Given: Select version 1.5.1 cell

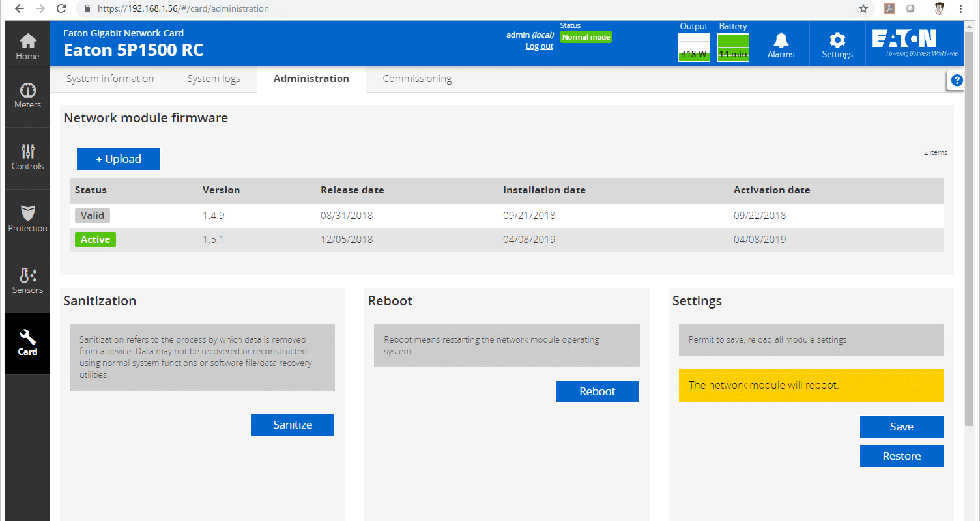Looking at the screenshot, I should [213, 240].
